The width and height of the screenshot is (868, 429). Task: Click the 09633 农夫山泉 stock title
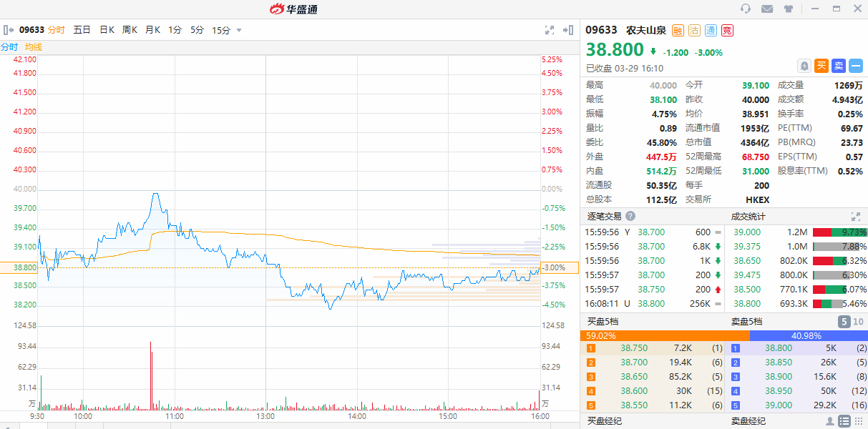(x=626, y=30)
